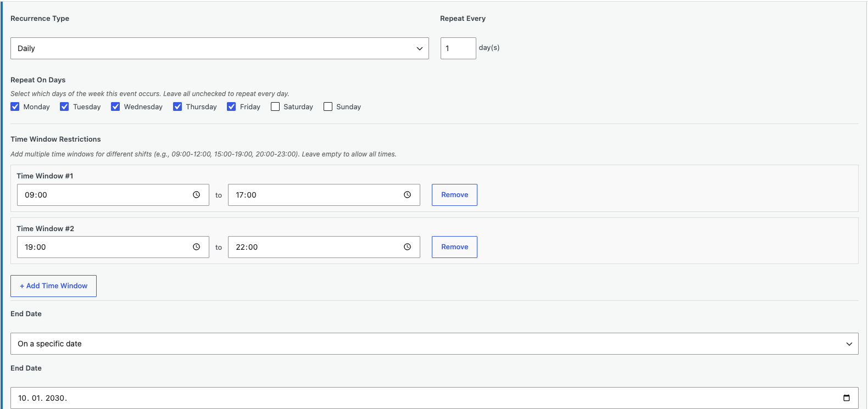This screenshot has width=868, height=409.
Task: Click the Add Time Window button
Action: pos(53,286)
